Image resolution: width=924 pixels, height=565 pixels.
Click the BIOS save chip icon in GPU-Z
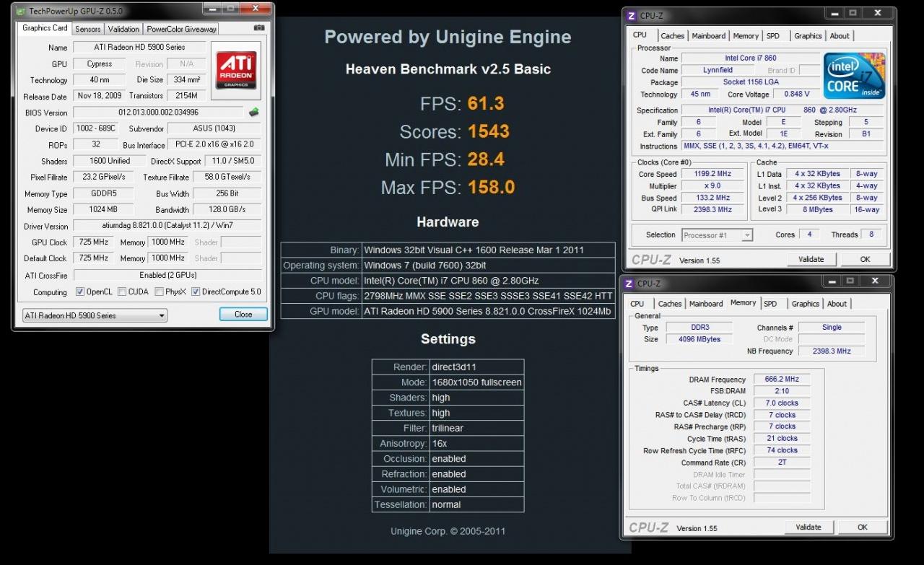(253, 113)
